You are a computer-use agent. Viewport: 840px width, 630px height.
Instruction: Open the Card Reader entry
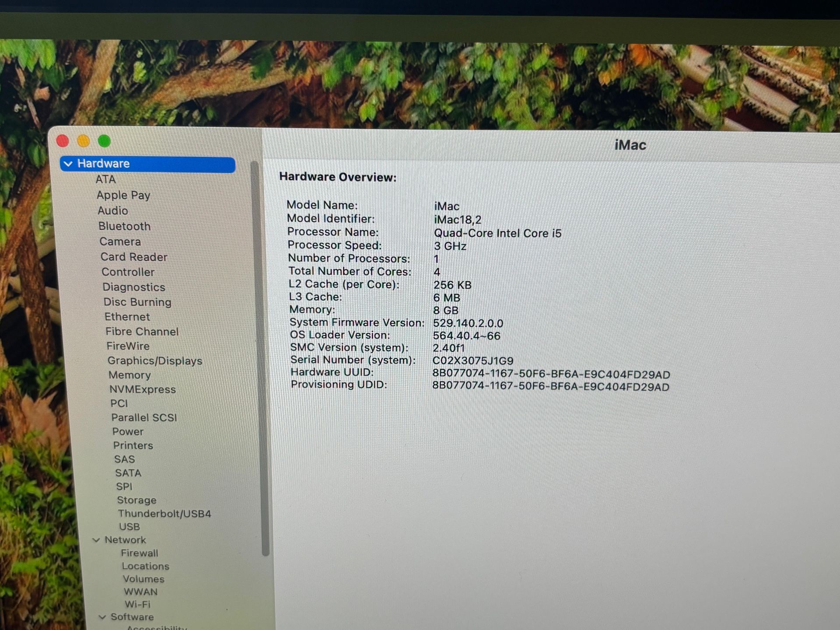[x=134, y=257]
